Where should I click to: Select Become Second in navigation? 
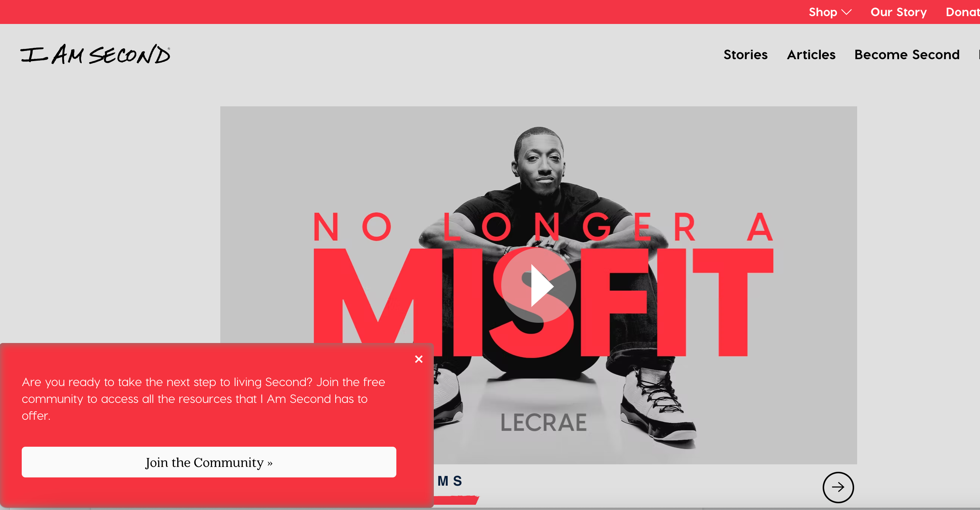[x=907, y=55]
